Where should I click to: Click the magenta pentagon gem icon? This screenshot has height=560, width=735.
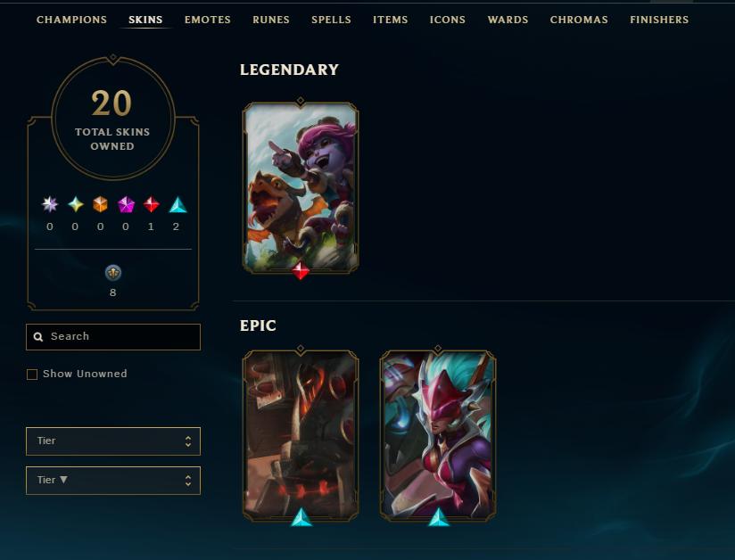126,204
